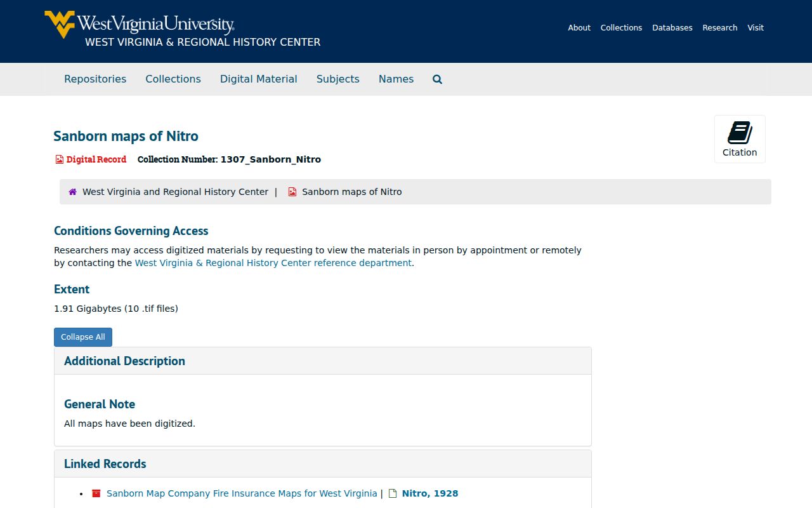Browse Digital Material
Viewport: 812px width, 508px height.
click(x=259, y=79)
